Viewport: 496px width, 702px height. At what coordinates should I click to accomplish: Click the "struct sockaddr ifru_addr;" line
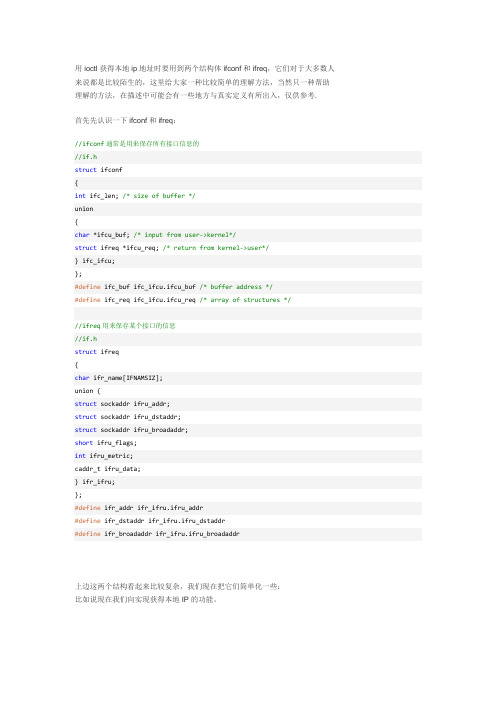point(122,404)
